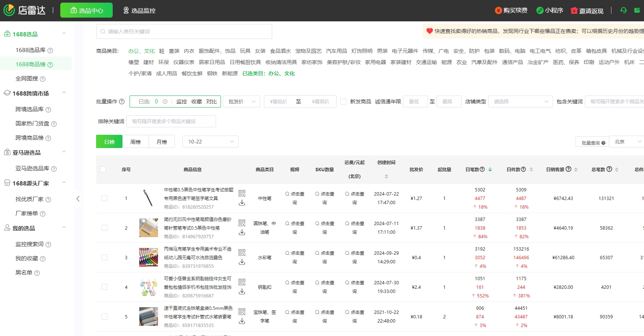Click the ¥最低价 price input

[279, 102]
